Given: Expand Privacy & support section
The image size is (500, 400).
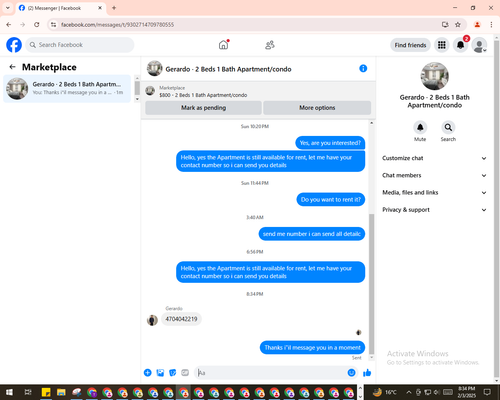Looking at the screenshot, I should (434, 210).
